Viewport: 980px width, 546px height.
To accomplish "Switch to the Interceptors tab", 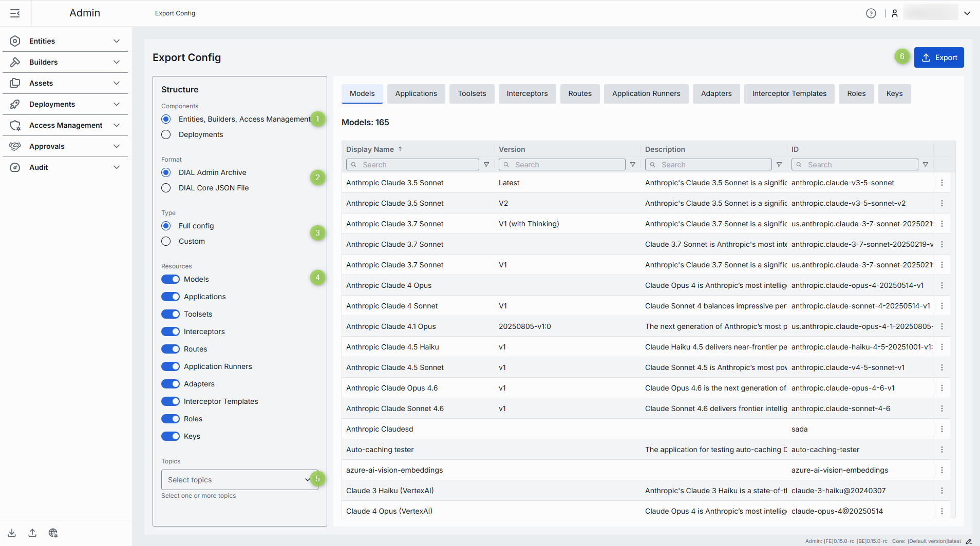I will (527, 93).
